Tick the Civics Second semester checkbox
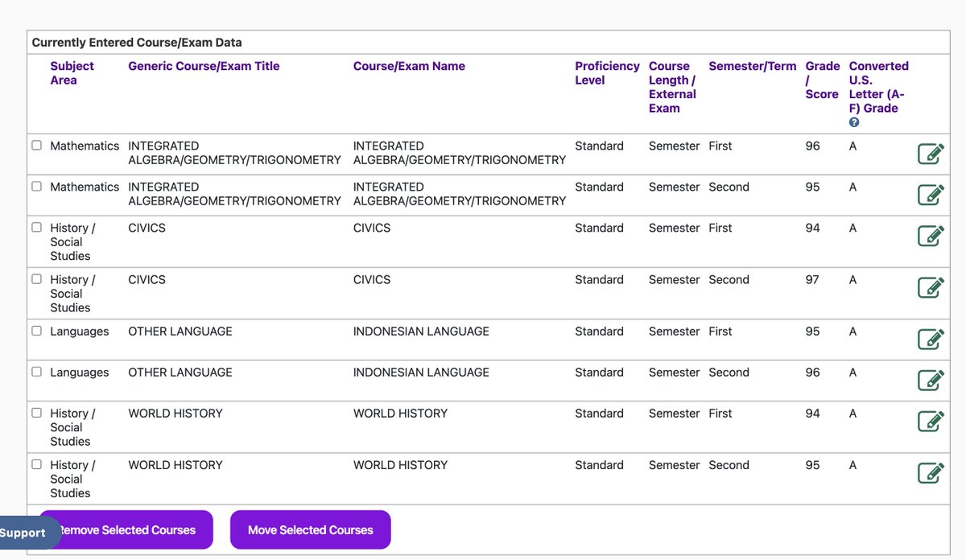Viewport: 966px width, 560px height. [36, 279]
